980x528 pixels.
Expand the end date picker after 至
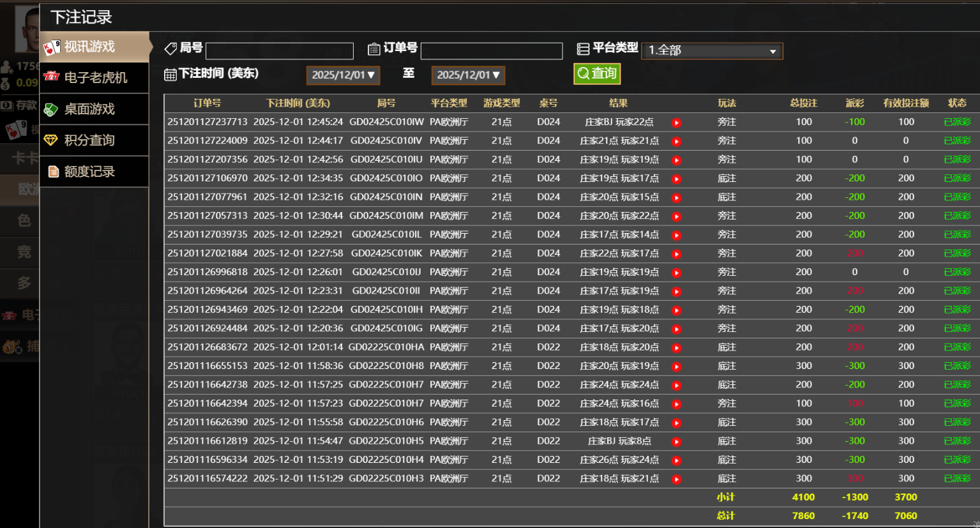[468, 75]
